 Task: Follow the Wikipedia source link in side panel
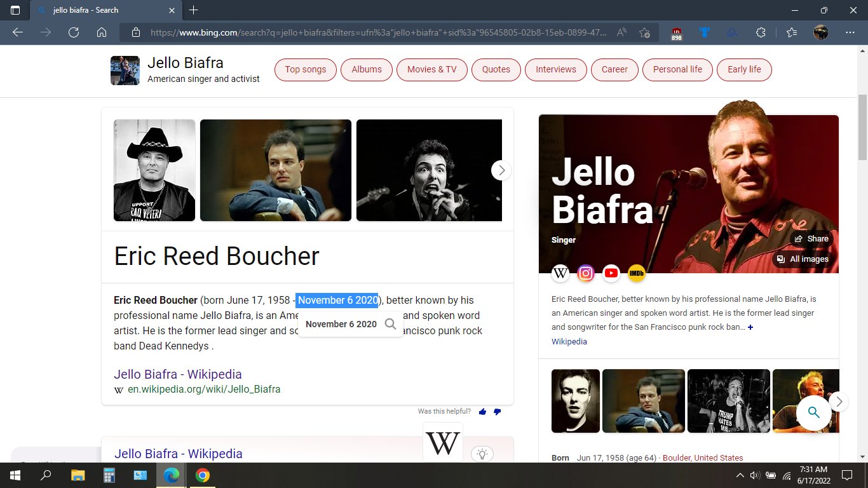569,342
